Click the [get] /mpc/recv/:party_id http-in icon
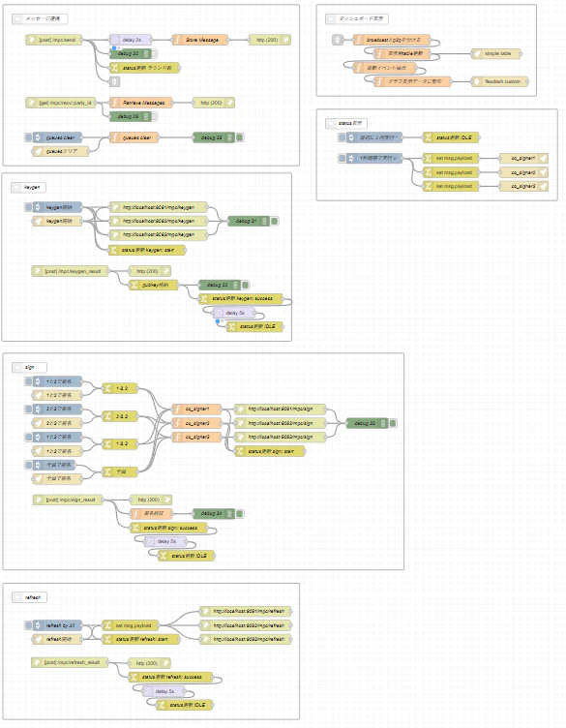The image size is (566, 728). pyautogui.click(x=31, y=103)
